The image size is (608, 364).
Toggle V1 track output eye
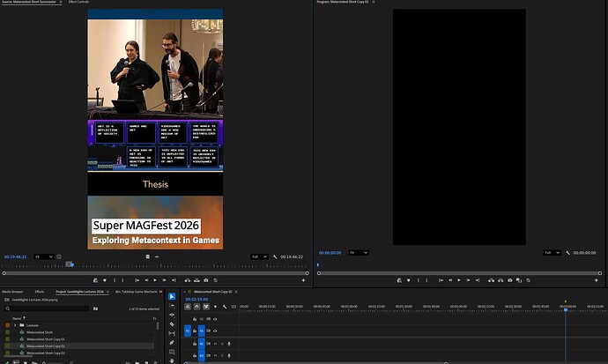215,331
